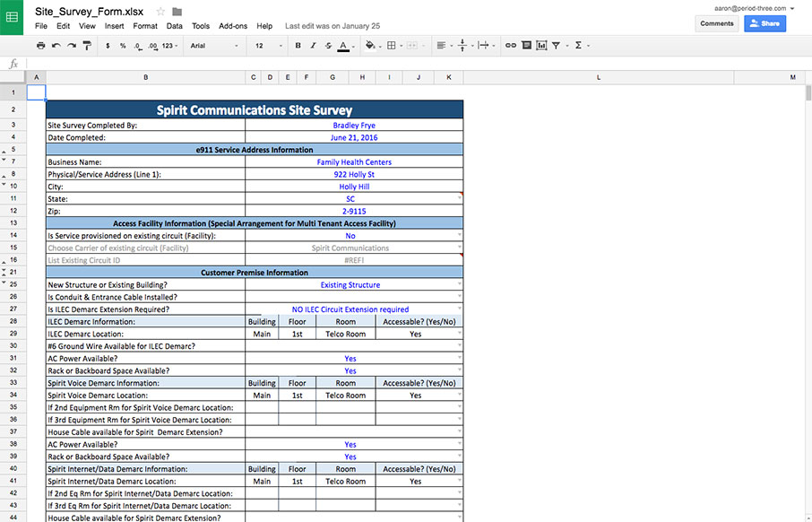Viewport: 812px width, 522px height.
Task: Click the Merge cells icon
Action: (x=413, y=46)
